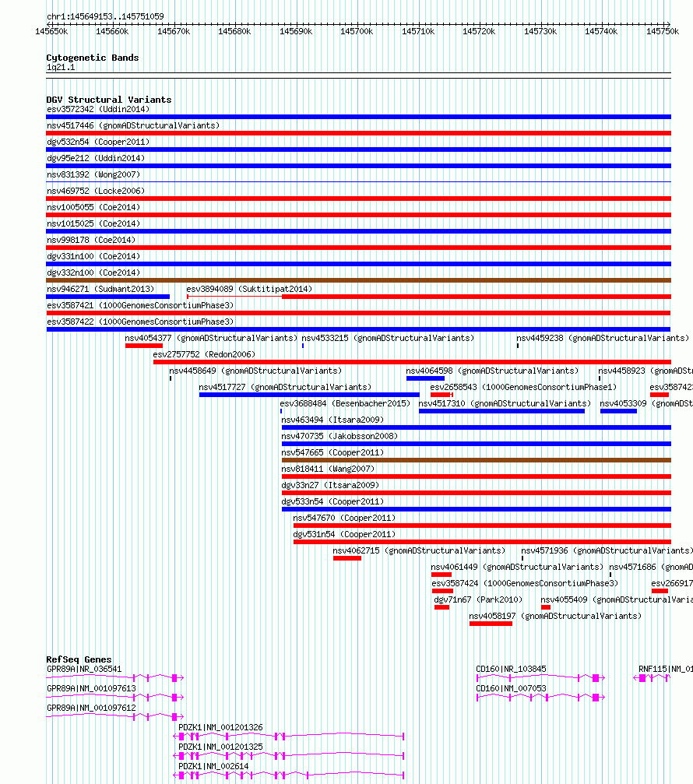Click the nsv998178 (Coe2014) label
The width and height of the screenshot is (693, 784).
tap(91, 240)
